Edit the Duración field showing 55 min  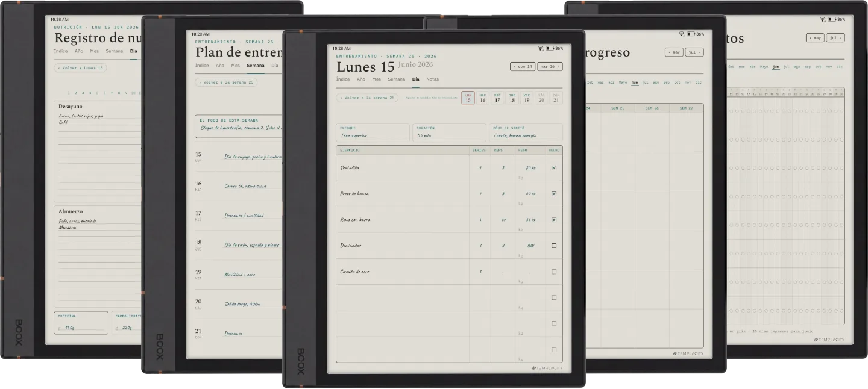[449, 132]
